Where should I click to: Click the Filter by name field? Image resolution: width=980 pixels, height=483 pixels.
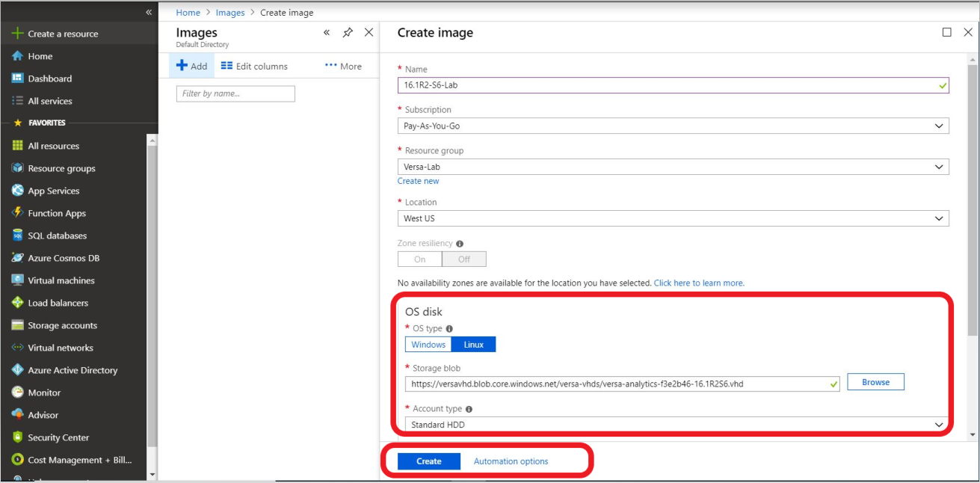(235, 93)
